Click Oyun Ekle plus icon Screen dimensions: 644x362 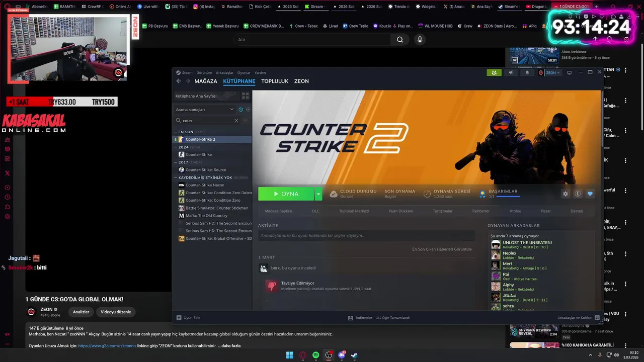(179, 318)
